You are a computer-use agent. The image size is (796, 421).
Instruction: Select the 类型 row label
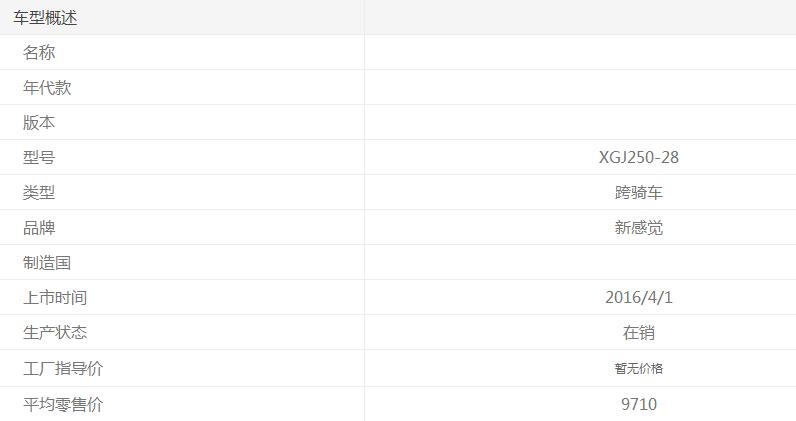click(39, 193)
